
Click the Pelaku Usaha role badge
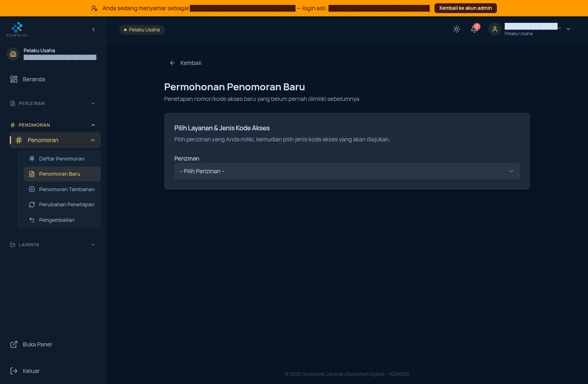[142, 30]
